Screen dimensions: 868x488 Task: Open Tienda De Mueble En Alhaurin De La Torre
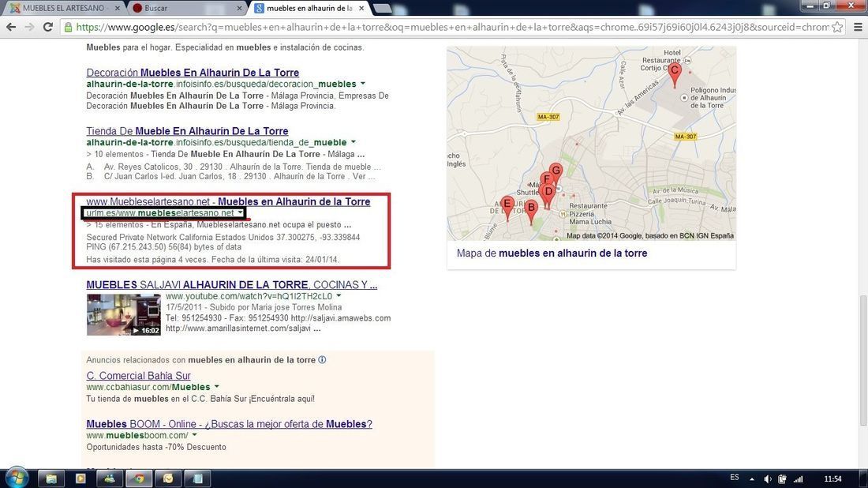pyautogui.click(x=187, y=131)
